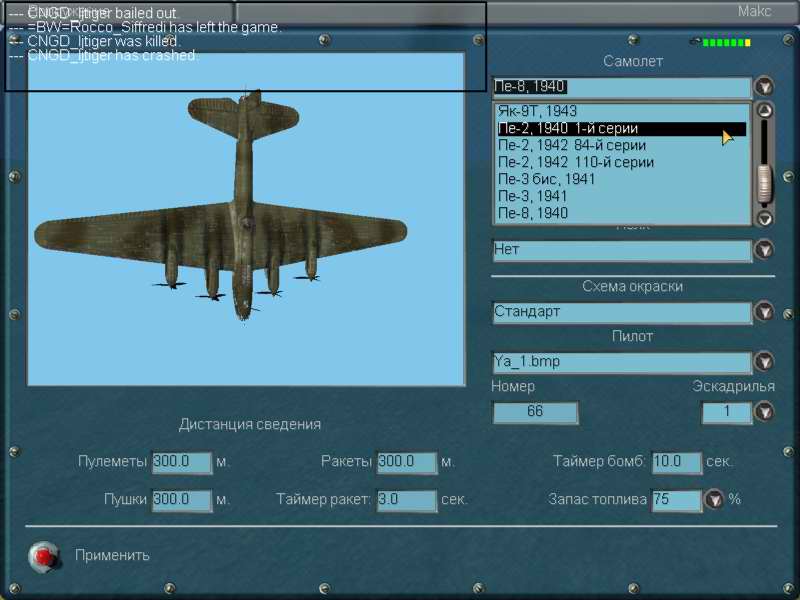
Task: Focus the Ракеты distance field
Action: 407,462
